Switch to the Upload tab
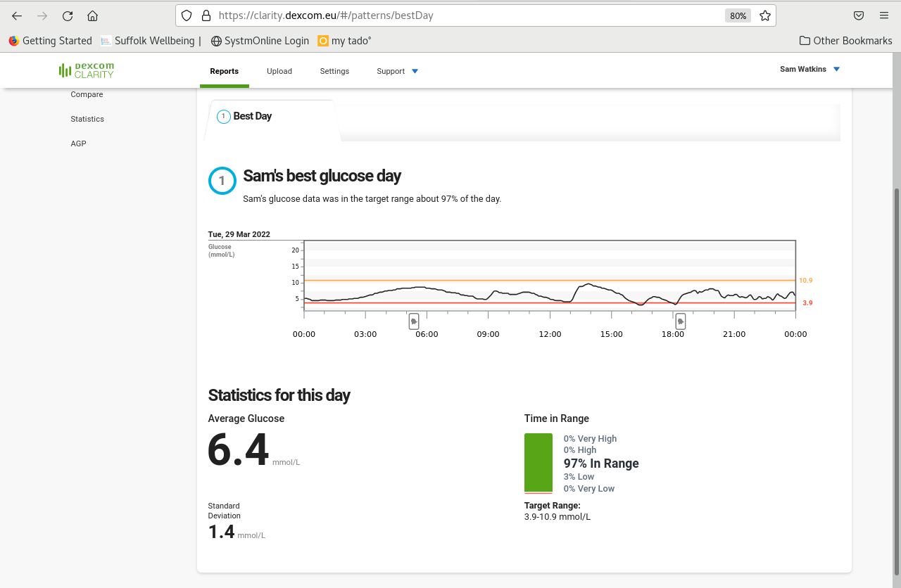Viewport: 901px width, 588px height. point(279,71)
